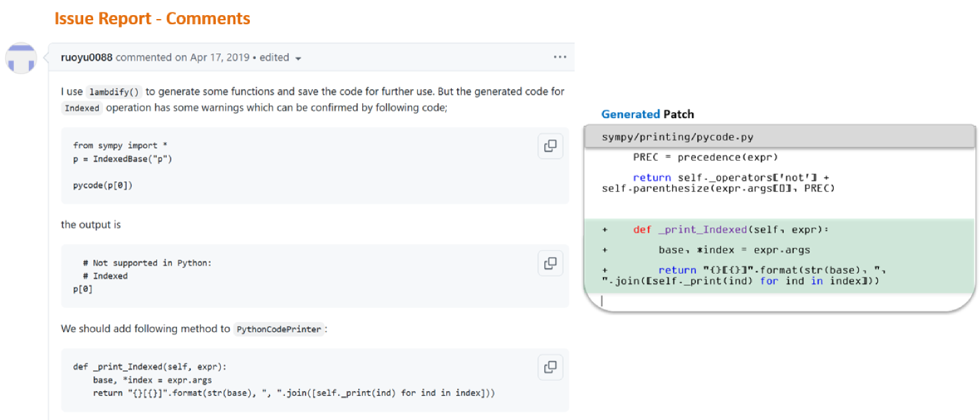Copy the 'Not supported in Python' output block
Screen dimensions: 980x420
coord(550,263)
